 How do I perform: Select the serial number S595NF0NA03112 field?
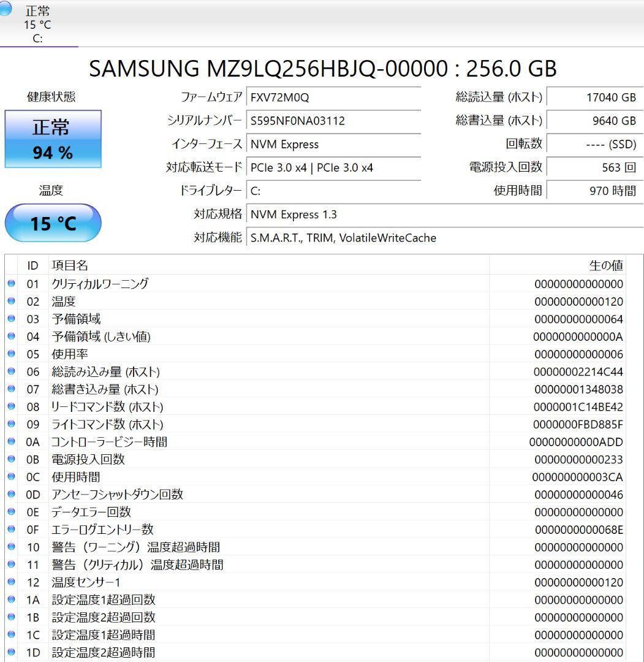(x=334, y=121)
